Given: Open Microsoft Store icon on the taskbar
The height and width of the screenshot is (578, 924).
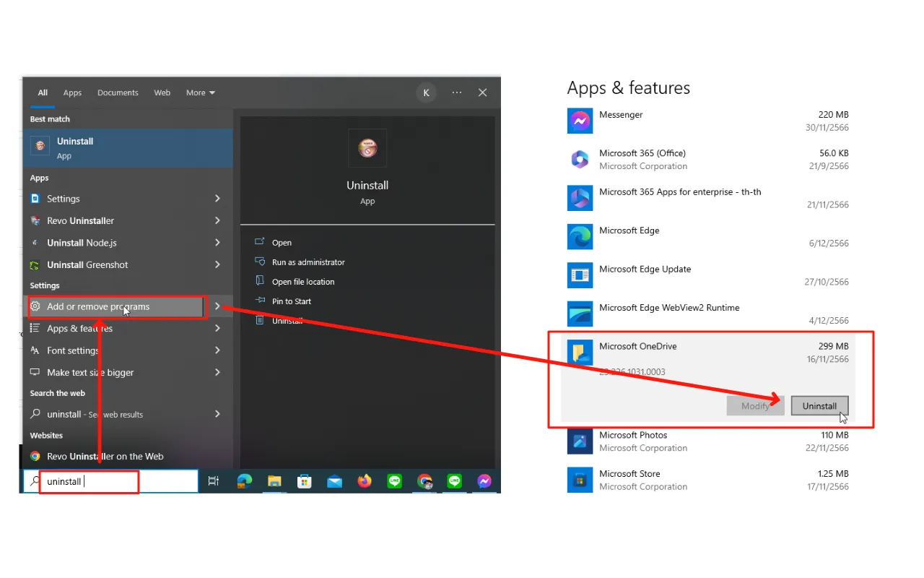Looking at the screenshot, I should pos(304,481).
